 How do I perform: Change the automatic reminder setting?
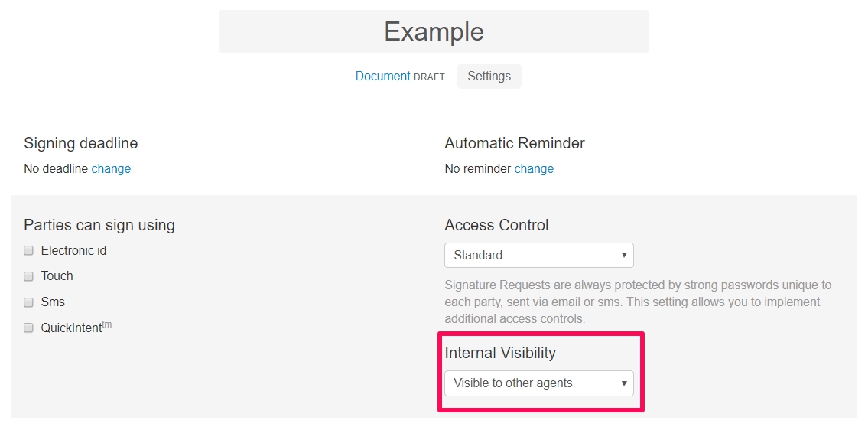pos(534,169)
